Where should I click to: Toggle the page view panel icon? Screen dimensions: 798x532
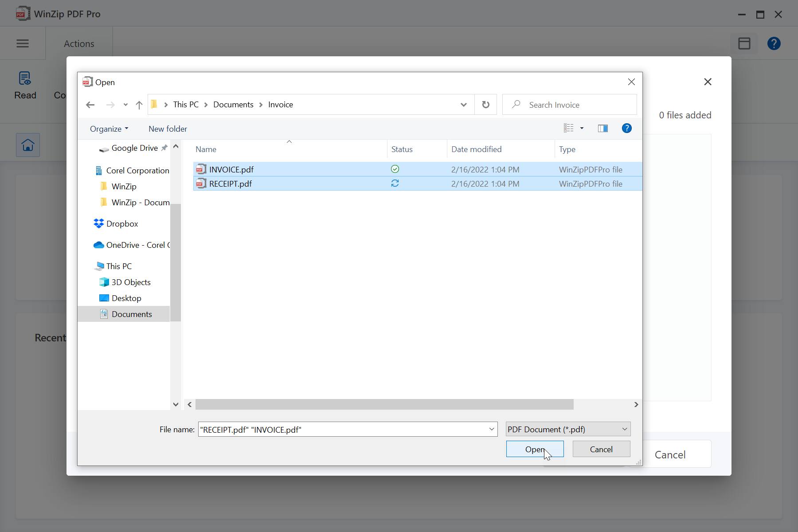pos(744,43)
